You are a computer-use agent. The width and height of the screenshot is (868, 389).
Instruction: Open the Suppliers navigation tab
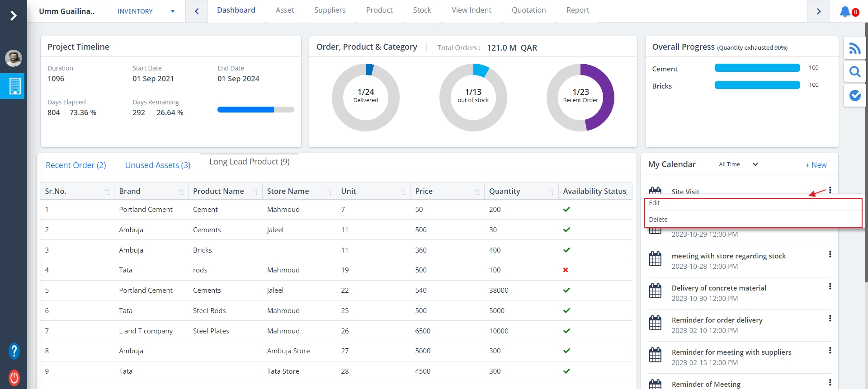click(x=330, y=10)
